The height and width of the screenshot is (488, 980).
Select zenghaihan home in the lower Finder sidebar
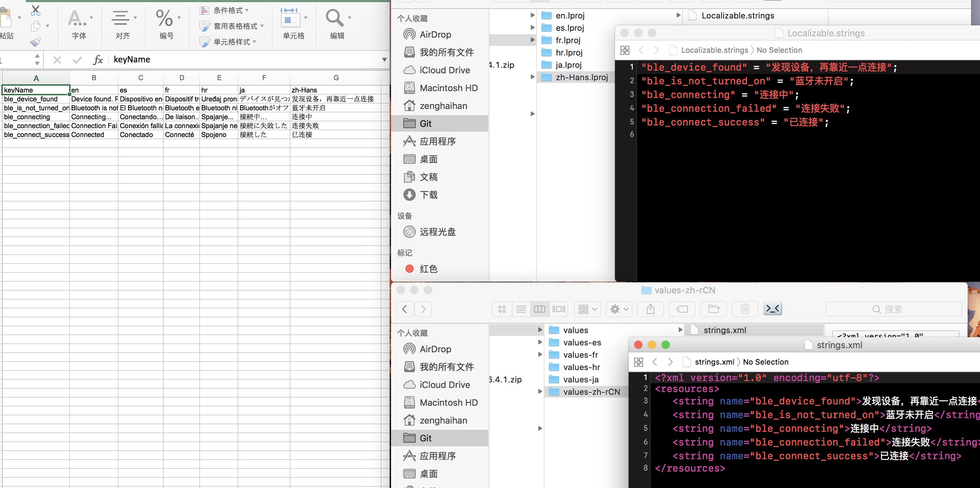coord(435,420)
